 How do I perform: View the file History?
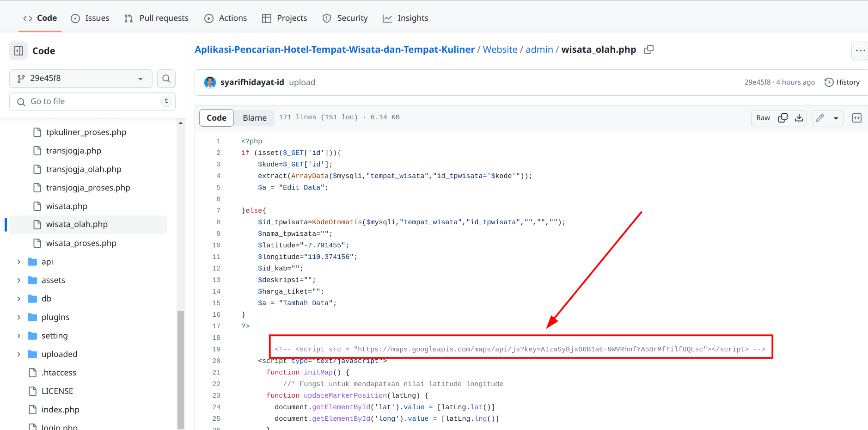pos(842,82)
